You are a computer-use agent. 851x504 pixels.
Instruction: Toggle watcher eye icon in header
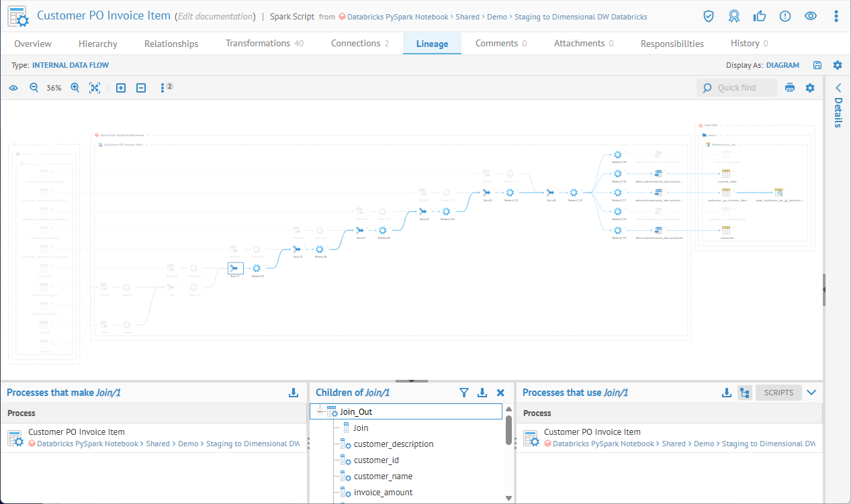(811, 16)
